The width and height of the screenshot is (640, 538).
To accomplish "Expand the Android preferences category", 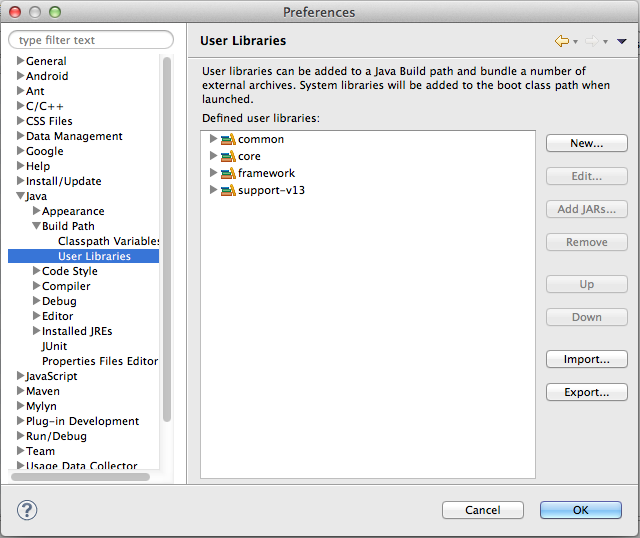I will click(20, 76).
